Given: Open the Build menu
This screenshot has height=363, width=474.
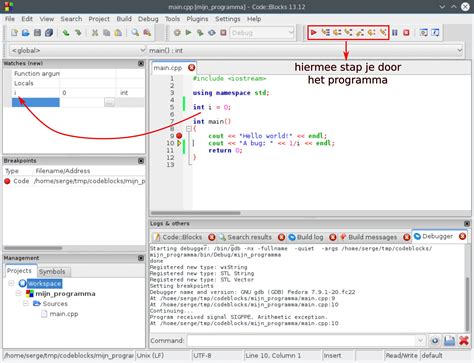Looking at the screenshot, I should [x=124, y=19].
